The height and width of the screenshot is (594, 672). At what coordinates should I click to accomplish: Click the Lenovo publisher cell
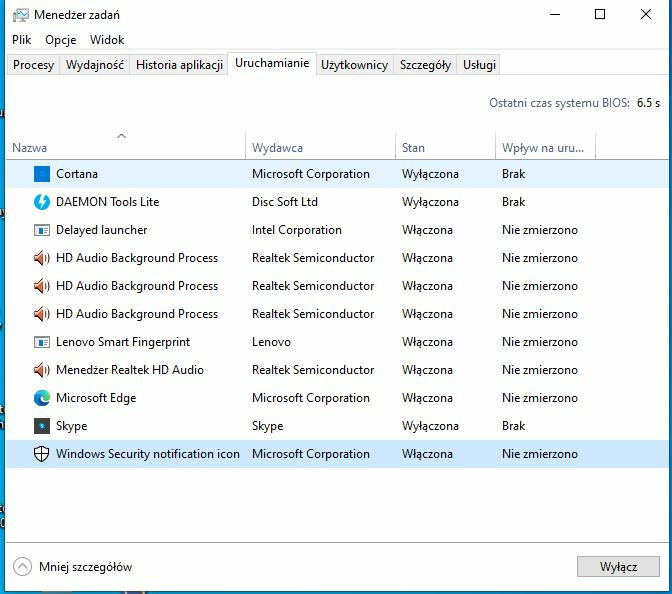[271, 342]
